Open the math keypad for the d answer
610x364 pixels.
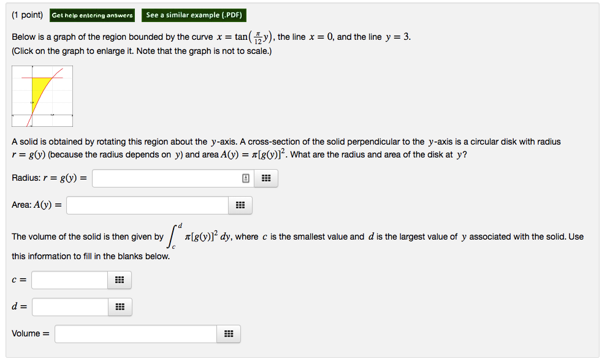[x=120, y=307]
